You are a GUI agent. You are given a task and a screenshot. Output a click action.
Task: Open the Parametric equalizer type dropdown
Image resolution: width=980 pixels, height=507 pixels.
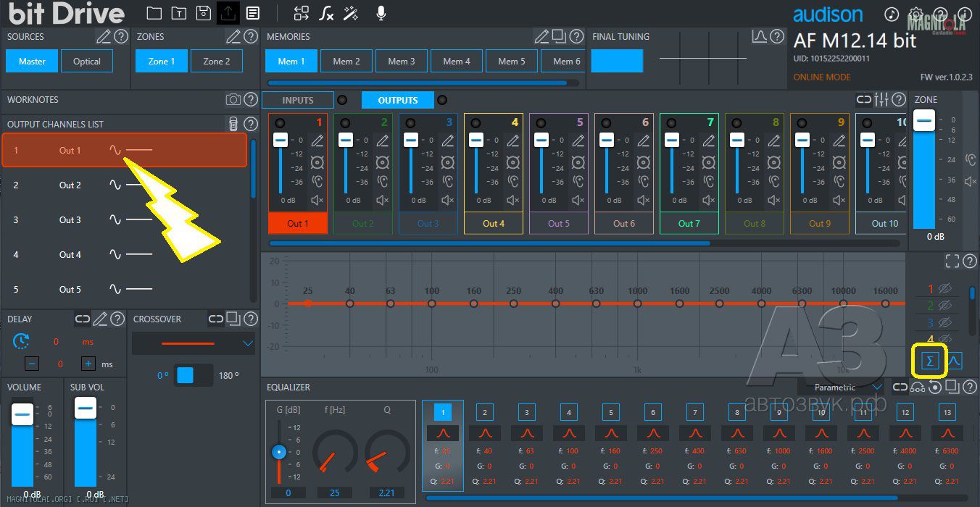[x=840, y=387]
